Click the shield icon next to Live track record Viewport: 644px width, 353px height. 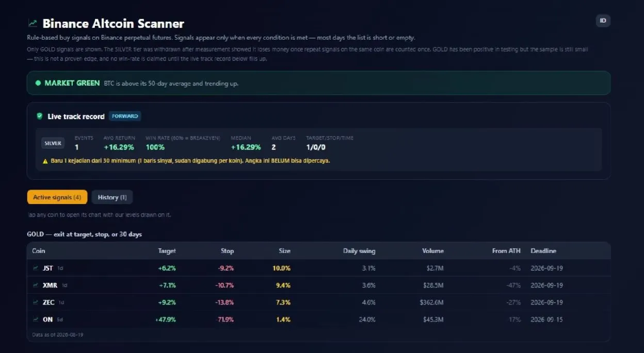pyautogui.click(x=39, y=116)
